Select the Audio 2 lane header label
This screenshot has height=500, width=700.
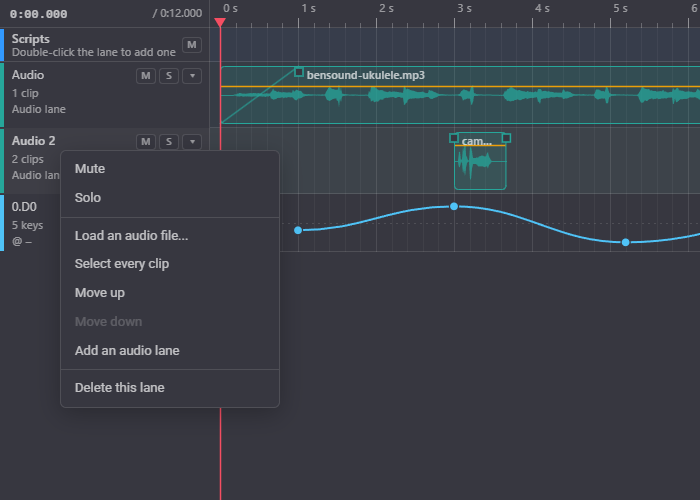(x=33, y=141)
